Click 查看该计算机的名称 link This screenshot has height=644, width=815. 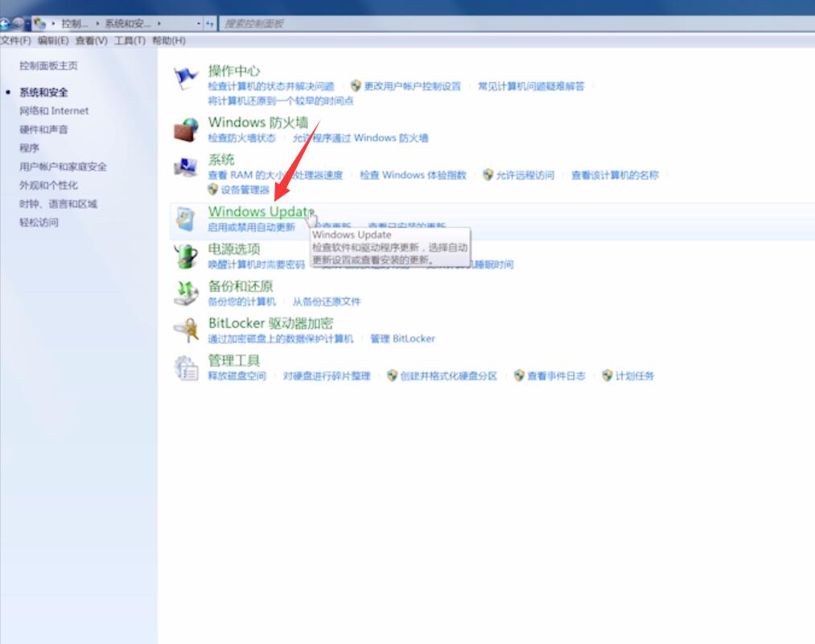point(615,175)
